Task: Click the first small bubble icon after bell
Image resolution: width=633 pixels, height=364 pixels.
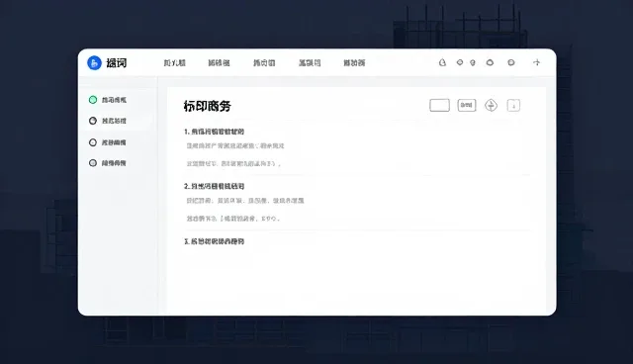Action: point(459,62)
